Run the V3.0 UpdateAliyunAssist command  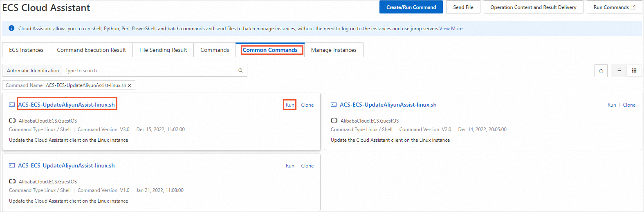point(290,105)
